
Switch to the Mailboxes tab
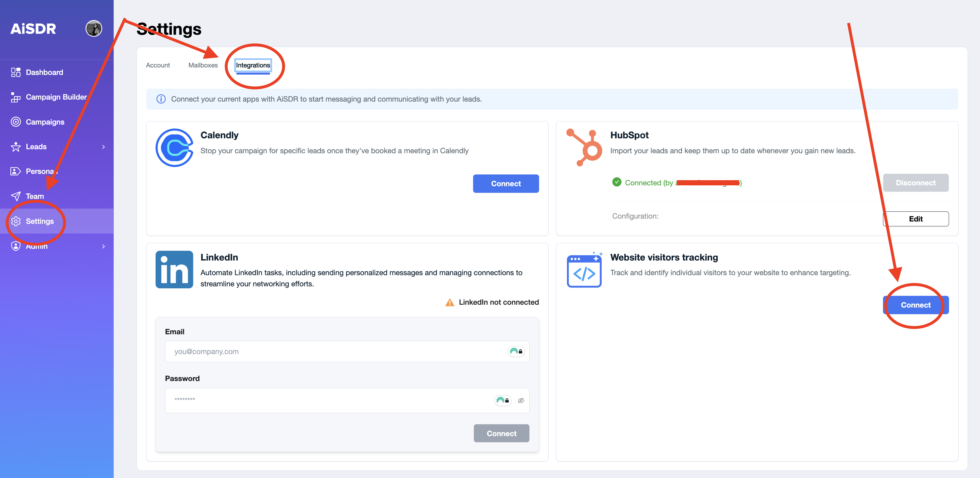pos(203,65)
